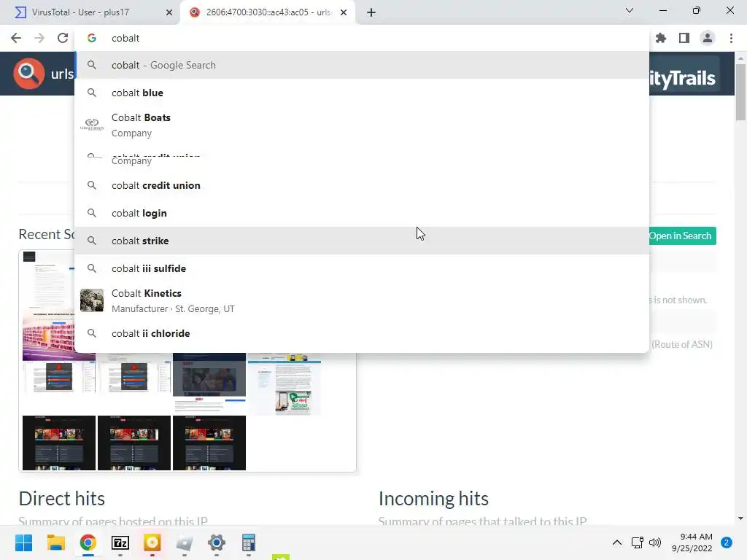Select the 2606:4700:3030 urlscan tab
This screenshot has height=560, width=747.
tap(268, 12)
